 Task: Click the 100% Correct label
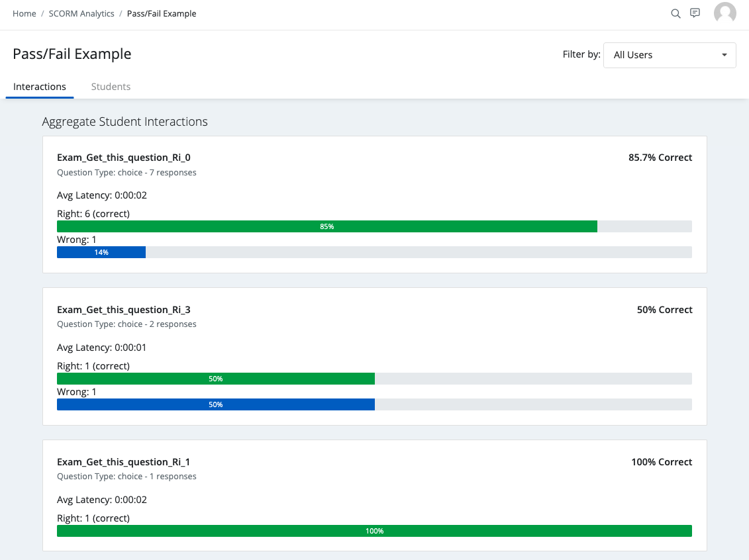(662, 462)
